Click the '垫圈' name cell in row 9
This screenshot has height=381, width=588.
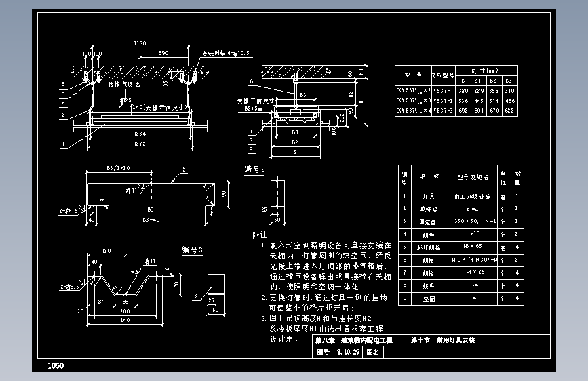(429, 299)
